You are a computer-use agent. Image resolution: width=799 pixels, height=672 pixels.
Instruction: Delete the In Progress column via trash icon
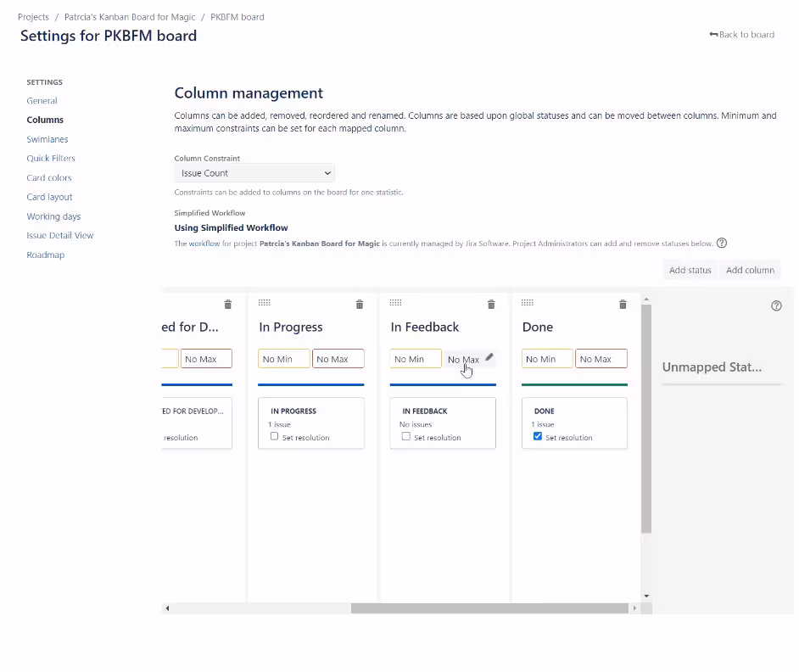click(360, 305)
